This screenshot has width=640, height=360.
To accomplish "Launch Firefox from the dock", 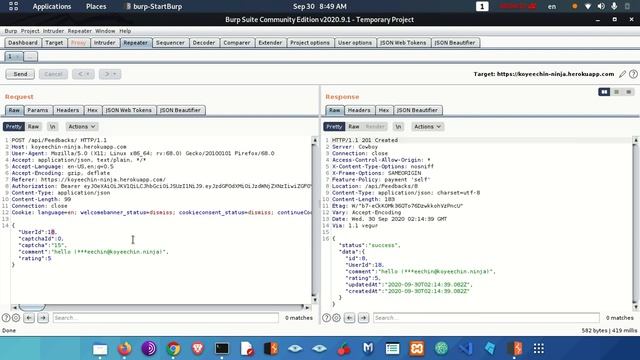I will pyautogui.click(x=124, y=349).
